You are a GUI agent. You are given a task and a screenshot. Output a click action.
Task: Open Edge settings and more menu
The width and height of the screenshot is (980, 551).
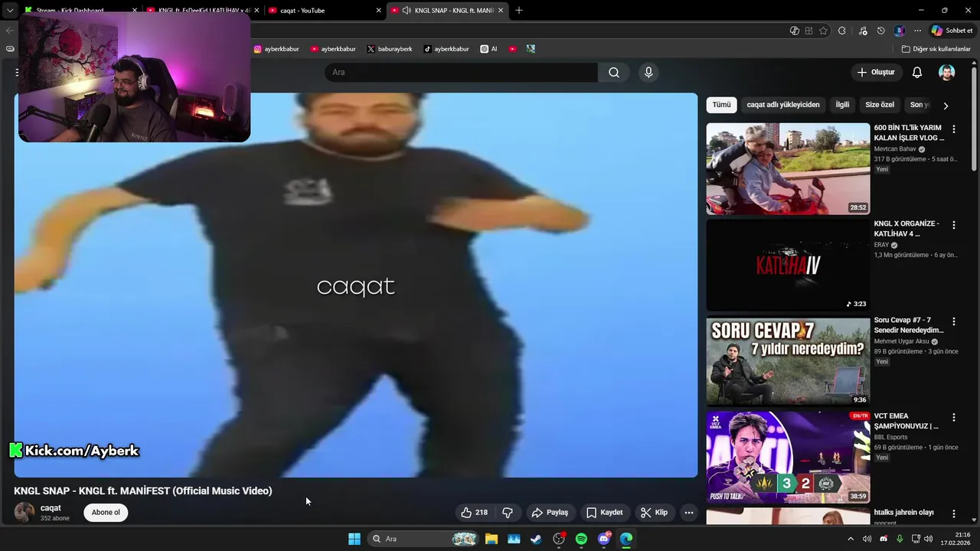[917, 31]
